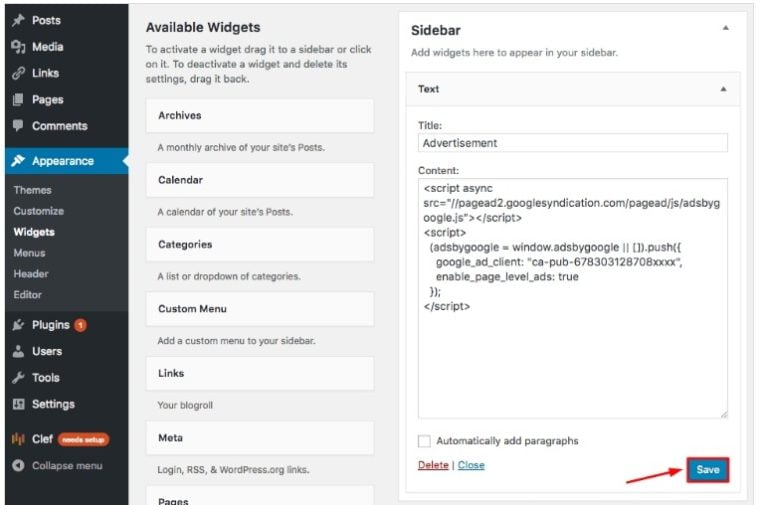The height and width of the screenshot is (505, 768).
Task: Open the Tools wrench icon
Action: coord(19,378)
